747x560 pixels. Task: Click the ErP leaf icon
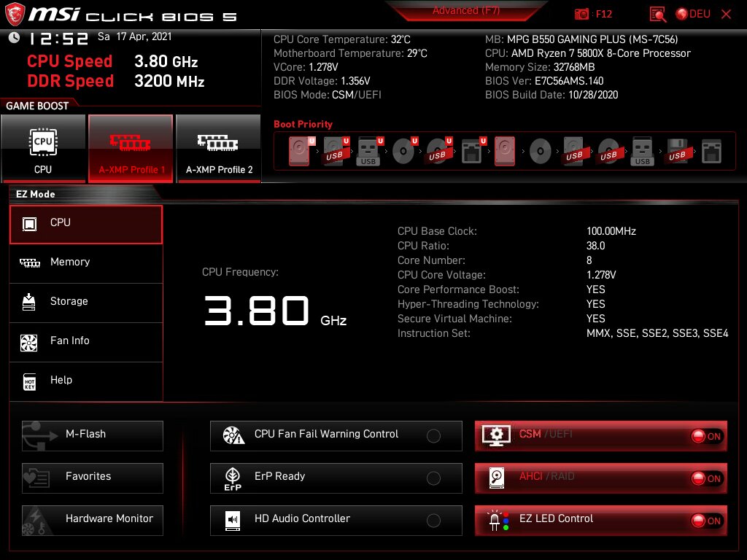click(233, 478)
